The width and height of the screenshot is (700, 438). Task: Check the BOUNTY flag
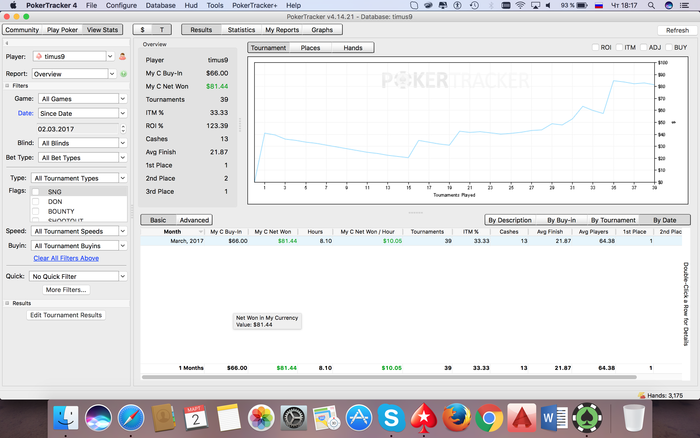(36, 211)
